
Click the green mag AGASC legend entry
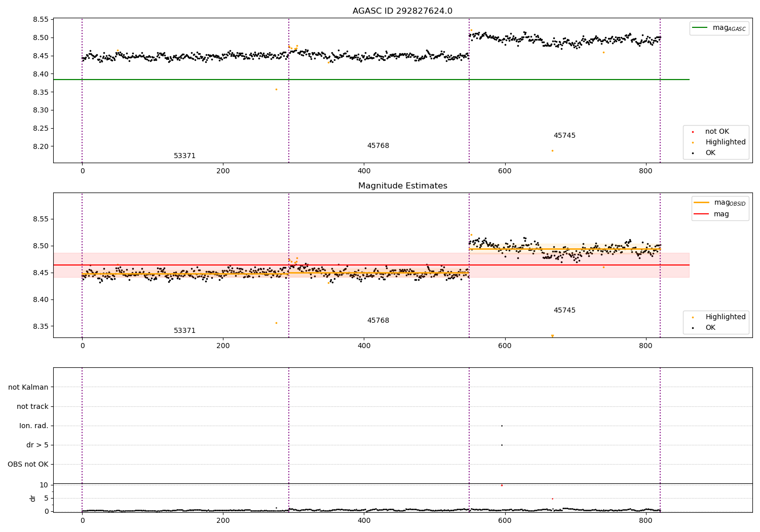pyautogui.click(x=719, y=28)
